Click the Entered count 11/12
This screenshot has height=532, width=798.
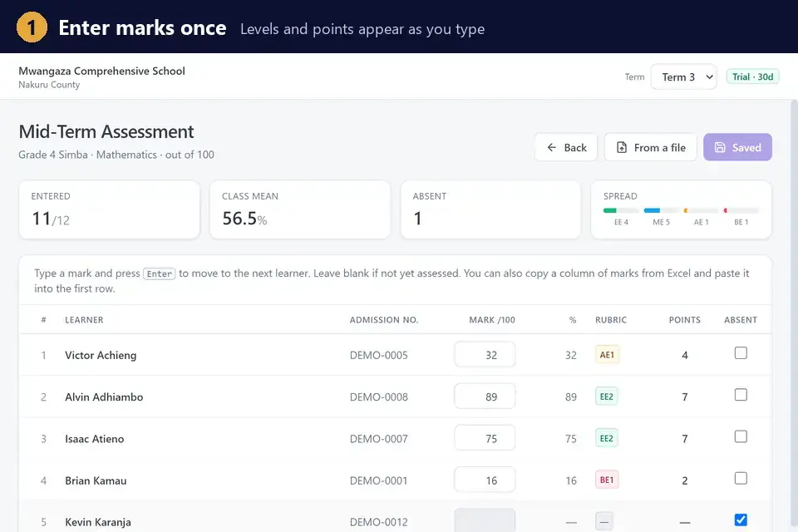pos(51,219)
